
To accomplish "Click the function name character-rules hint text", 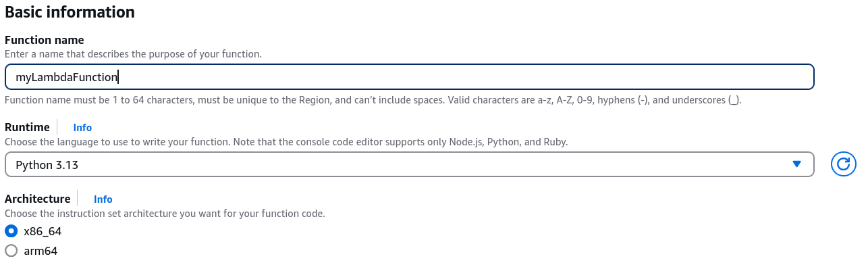I will [x=373, y=100].
